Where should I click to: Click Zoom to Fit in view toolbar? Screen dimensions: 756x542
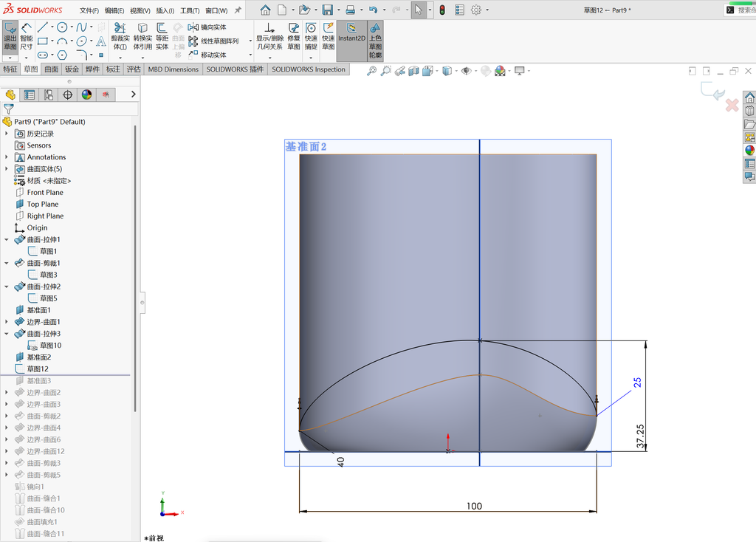point(371,71)
